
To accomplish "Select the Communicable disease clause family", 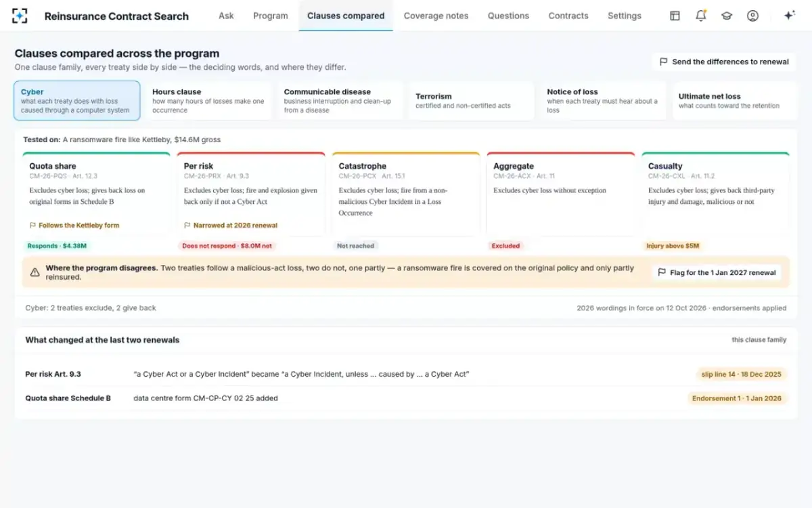I will tap(340, 101).
